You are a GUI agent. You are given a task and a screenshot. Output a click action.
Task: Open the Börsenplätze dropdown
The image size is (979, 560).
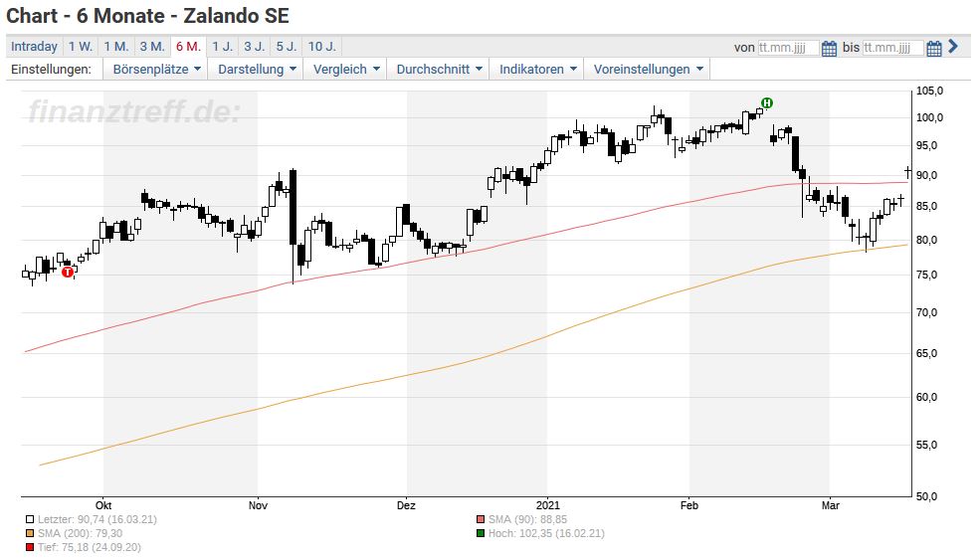157,70
